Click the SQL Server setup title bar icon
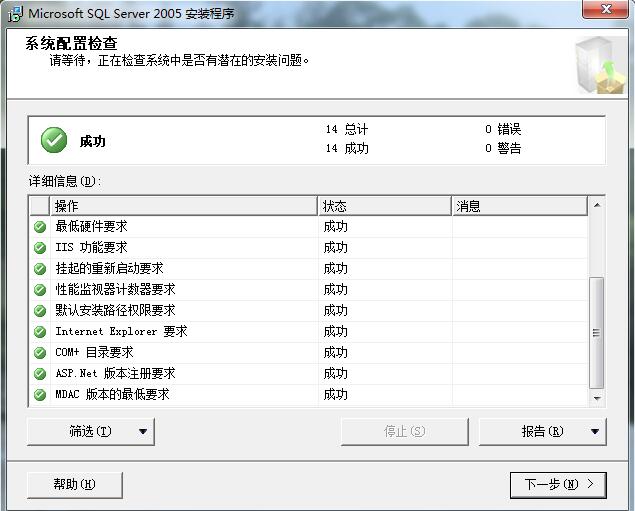Image resolution: width=635 pixels, height=511 pixels. click(15, 13)
